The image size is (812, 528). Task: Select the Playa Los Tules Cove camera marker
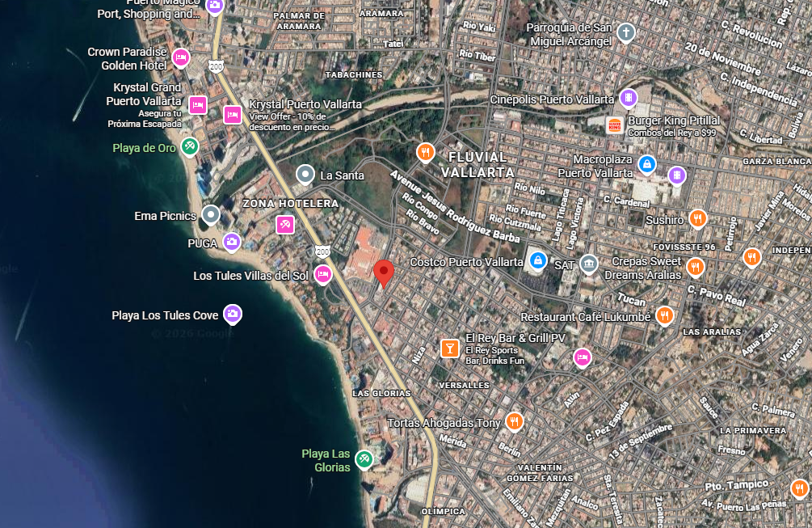pyautogui.click(x=233, y=314)
